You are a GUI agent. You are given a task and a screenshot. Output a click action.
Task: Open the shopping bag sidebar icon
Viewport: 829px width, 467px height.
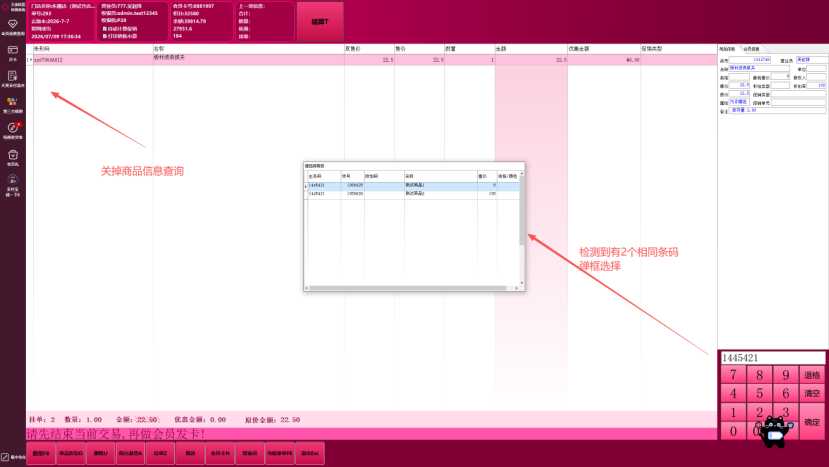(13, 155)
